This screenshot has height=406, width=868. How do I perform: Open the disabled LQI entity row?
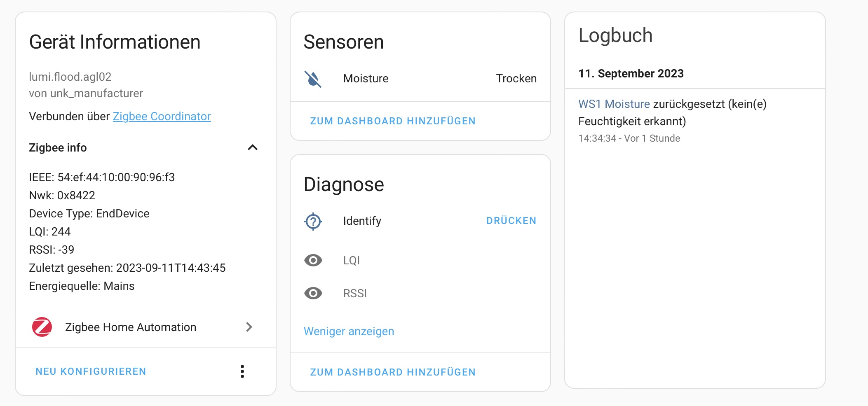(x=420, y=260)
